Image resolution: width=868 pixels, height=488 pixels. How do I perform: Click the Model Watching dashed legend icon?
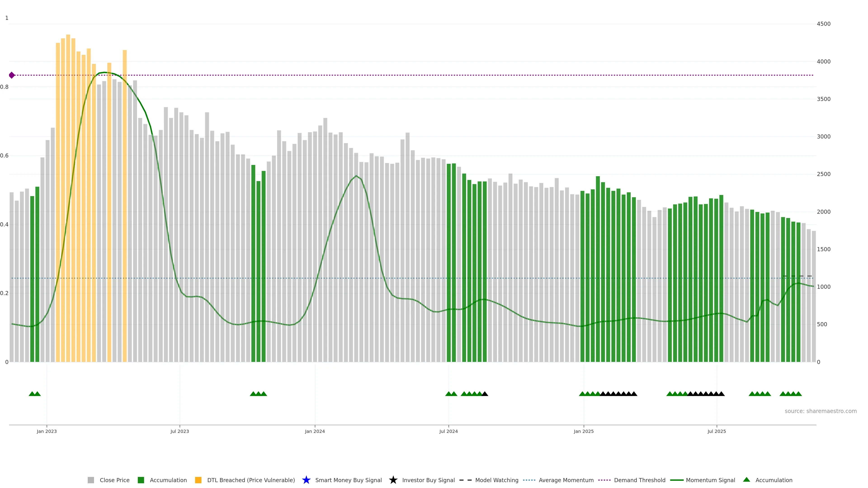[465, 480]
